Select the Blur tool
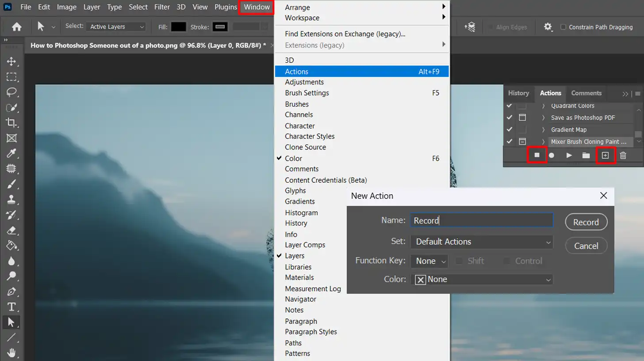The image size is (644, 361). [11, 261]
